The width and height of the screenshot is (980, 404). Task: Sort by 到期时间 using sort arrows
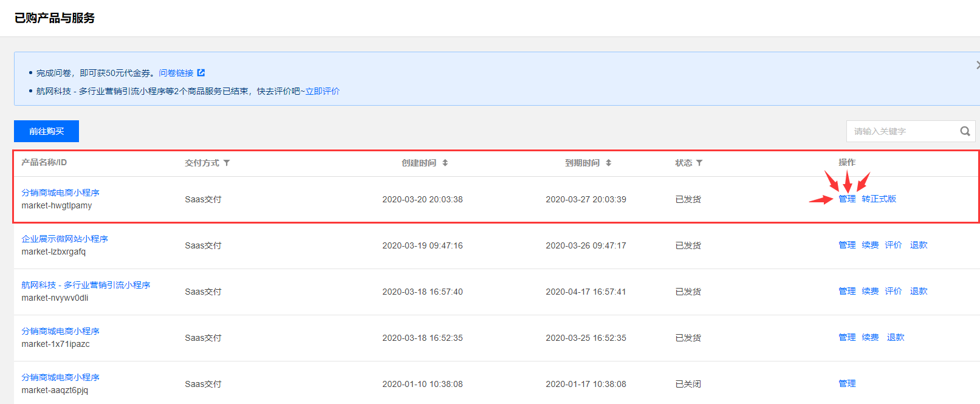[x=609, y=163]
